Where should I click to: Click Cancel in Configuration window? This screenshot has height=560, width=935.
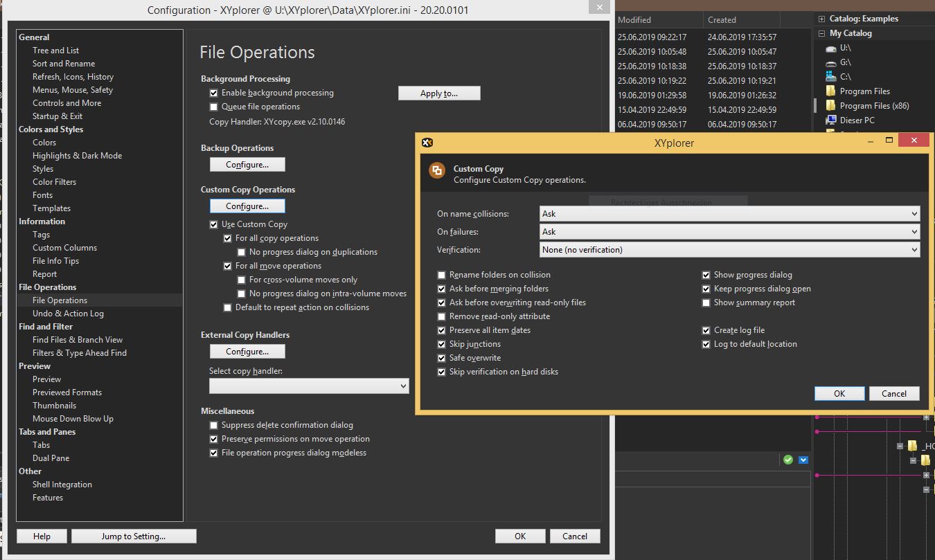pos(575,536)
